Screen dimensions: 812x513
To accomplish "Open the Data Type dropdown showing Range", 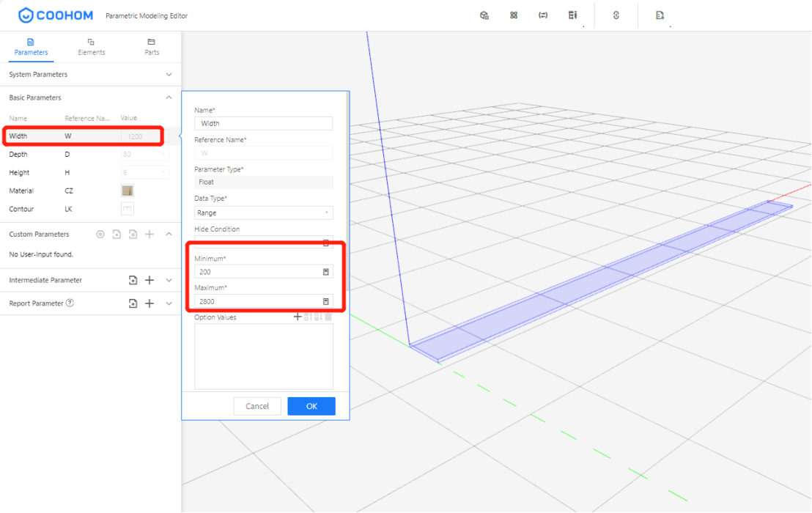I will pyautogui.click(x=264, y=213).
